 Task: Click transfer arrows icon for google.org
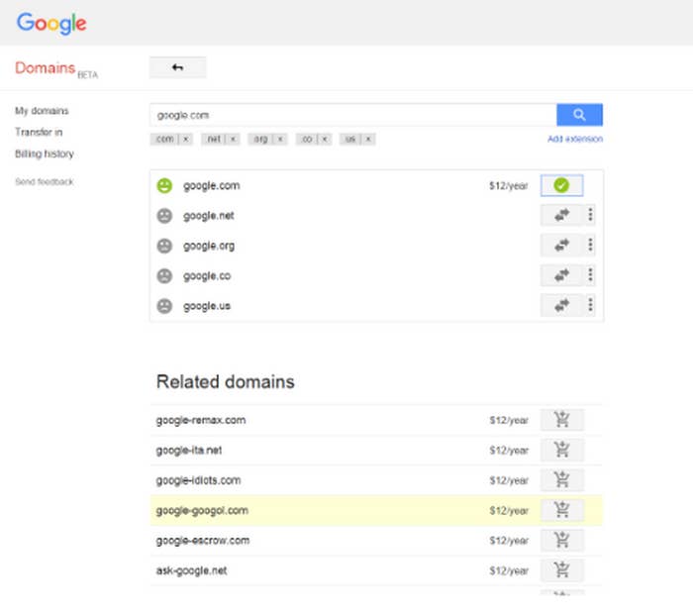click(561, 246)
